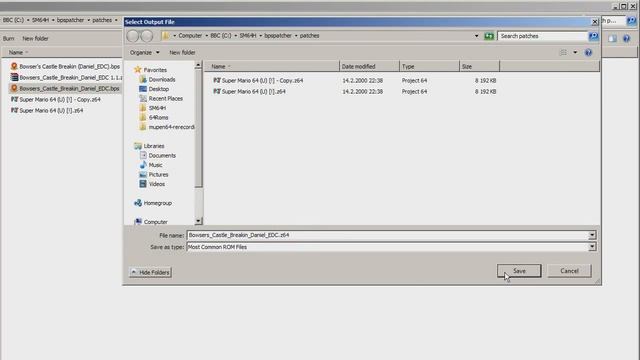Open the Organize menu
Viewport: 640px width, 360px height.
coord(144,53)
